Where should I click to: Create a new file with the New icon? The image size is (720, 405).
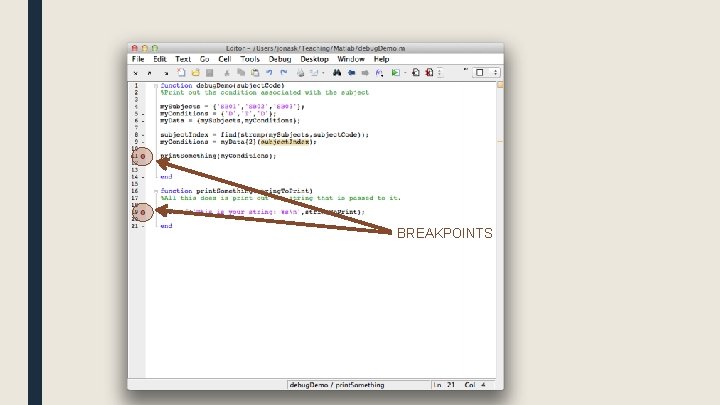[181, 73]
